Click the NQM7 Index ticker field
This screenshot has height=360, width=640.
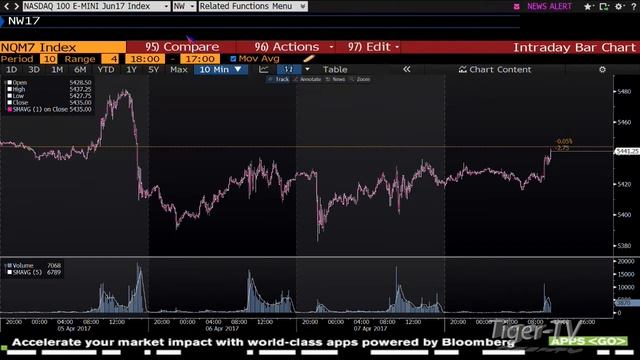63,47
